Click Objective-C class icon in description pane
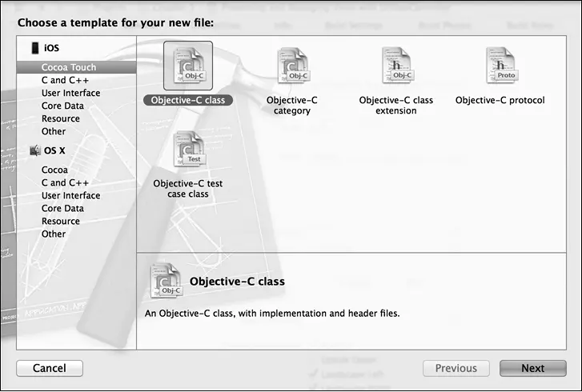The image size is (582, 392). (x=166, y=280)
